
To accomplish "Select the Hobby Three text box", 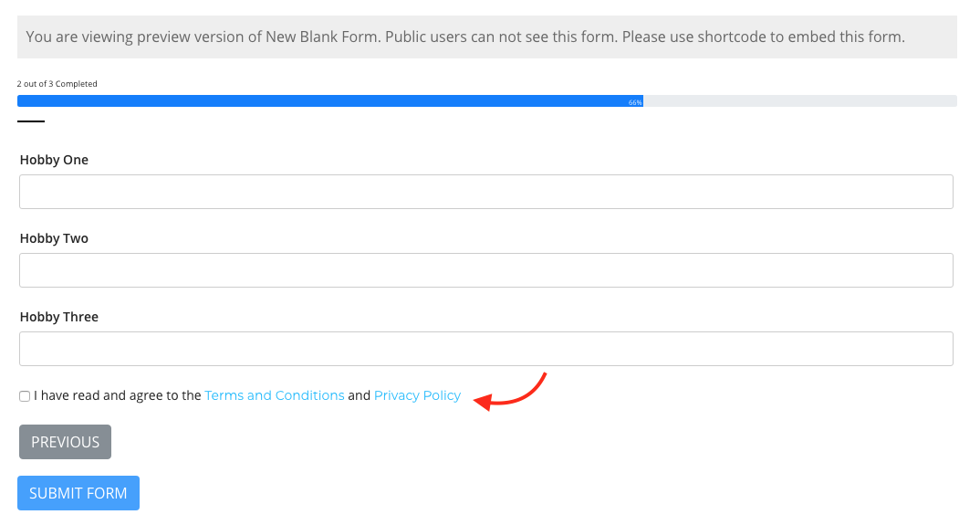I will point(486,349).
